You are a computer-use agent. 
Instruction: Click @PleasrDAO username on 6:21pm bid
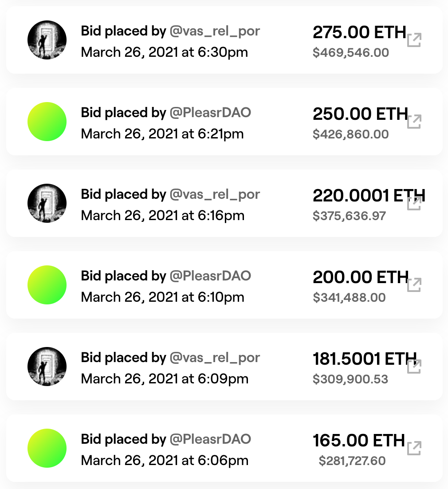210,113
